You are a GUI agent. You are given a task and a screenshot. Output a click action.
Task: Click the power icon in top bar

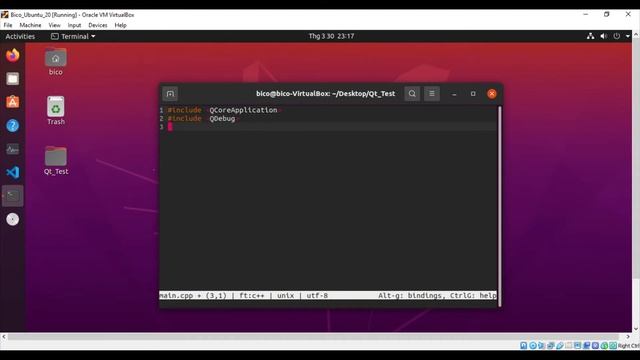coord(617,36)
